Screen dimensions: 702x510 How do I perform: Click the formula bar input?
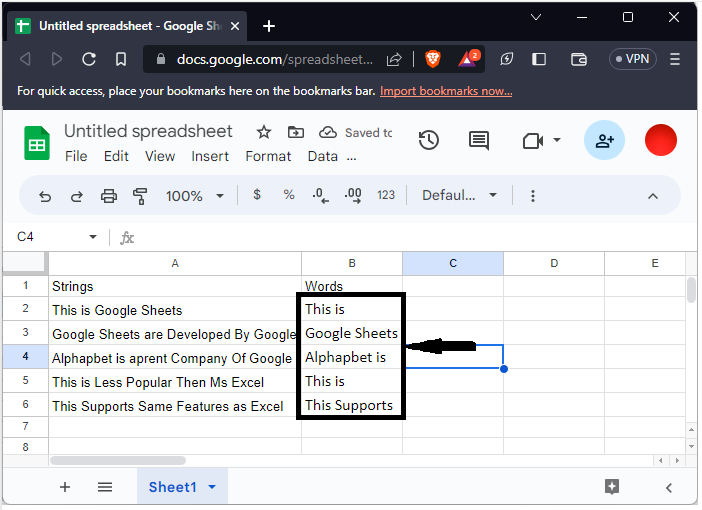[400, 237]
